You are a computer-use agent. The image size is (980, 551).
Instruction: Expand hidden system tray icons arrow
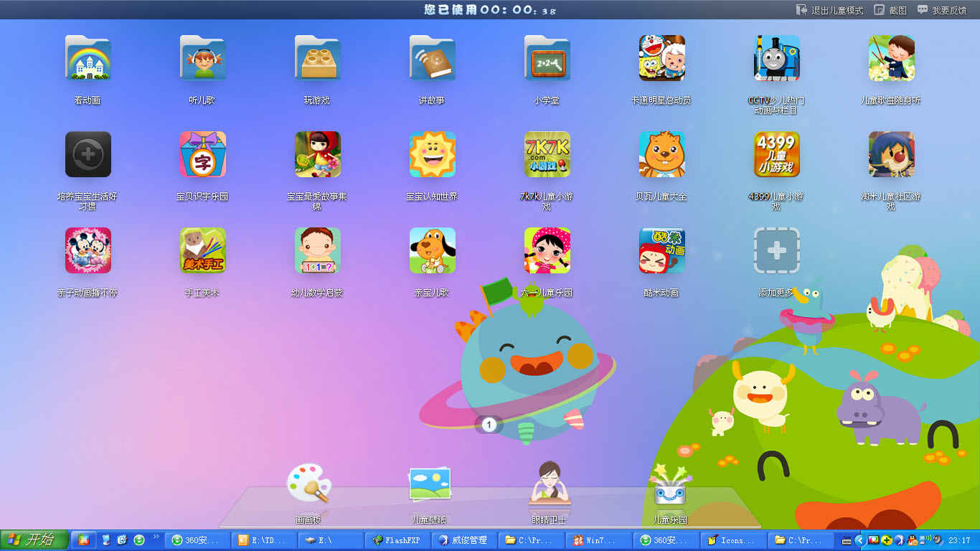pyautogui.click(x=859, y=540)
